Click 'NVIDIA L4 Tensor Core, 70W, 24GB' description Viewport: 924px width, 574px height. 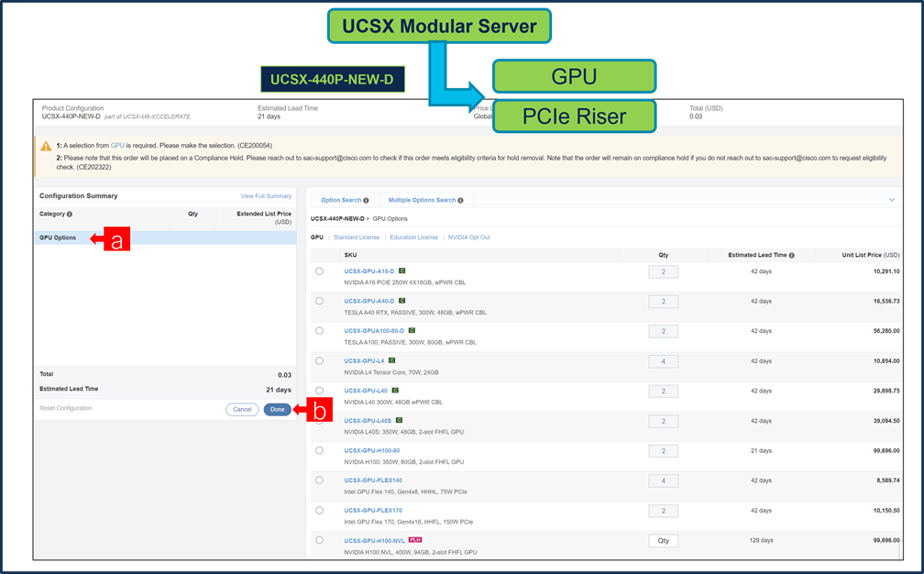tap(391, 372)
